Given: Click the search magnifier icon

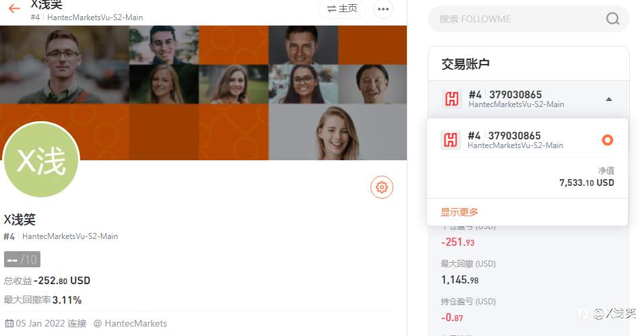Looking at the screenshot, I should pyautogui.click(x=612, y=18).
